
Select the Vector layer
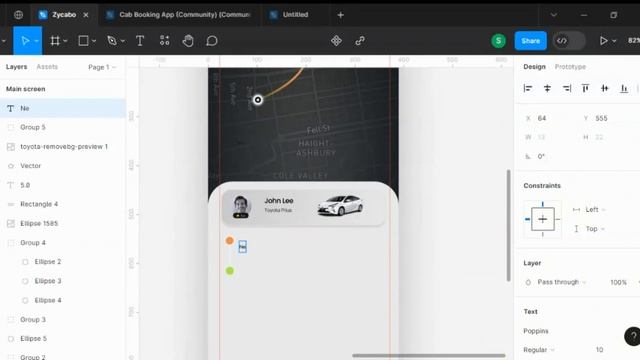point(63,166)
